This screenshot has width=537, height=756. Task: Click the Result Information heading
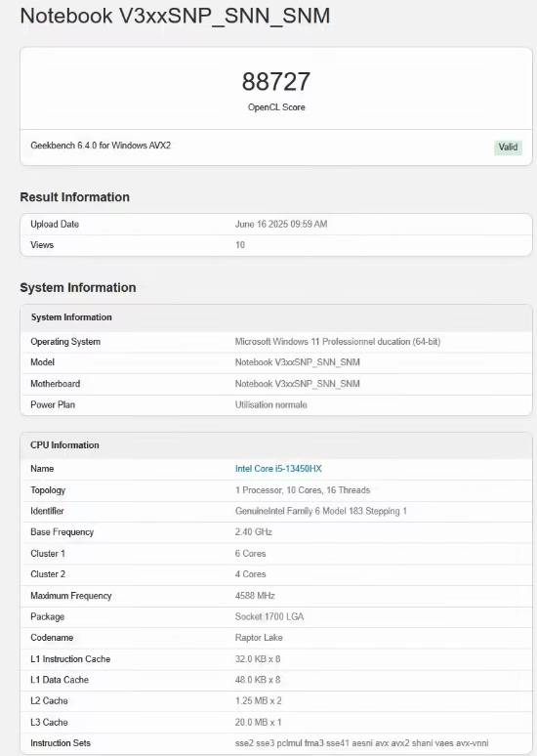(x=75, y=197)
